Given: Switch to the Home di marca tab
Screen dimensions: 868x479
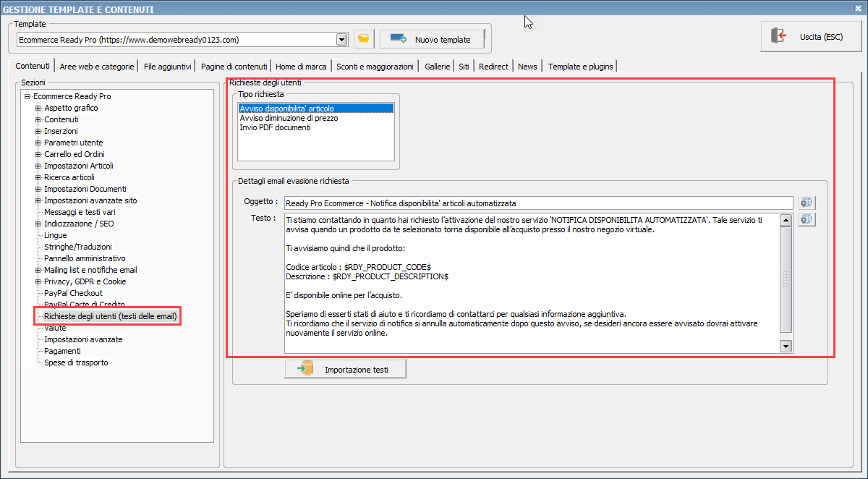Looking at the screenshot, I should coord(301,67).
